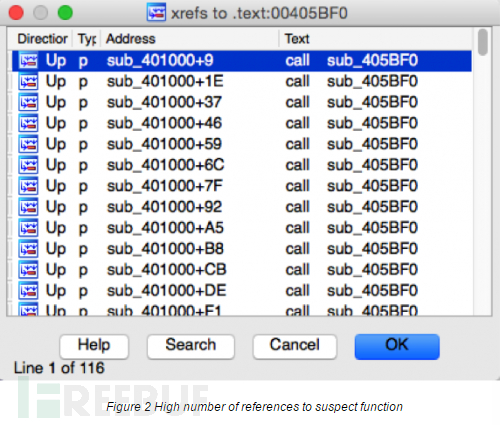The height and width of the screenshot is (425, 500).
Task: Click the xref icon for sub_401000+59
Action: [28, 144]
